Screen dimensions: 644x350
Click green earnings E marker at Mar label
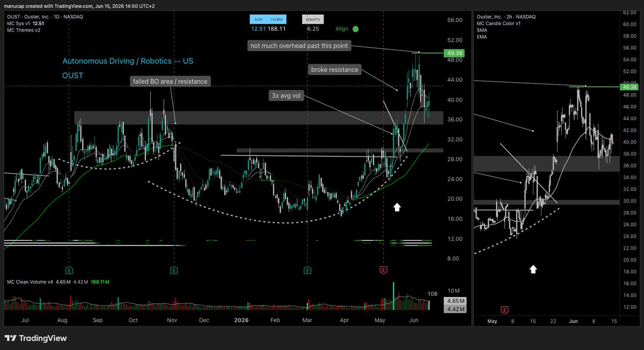(308, 269)
